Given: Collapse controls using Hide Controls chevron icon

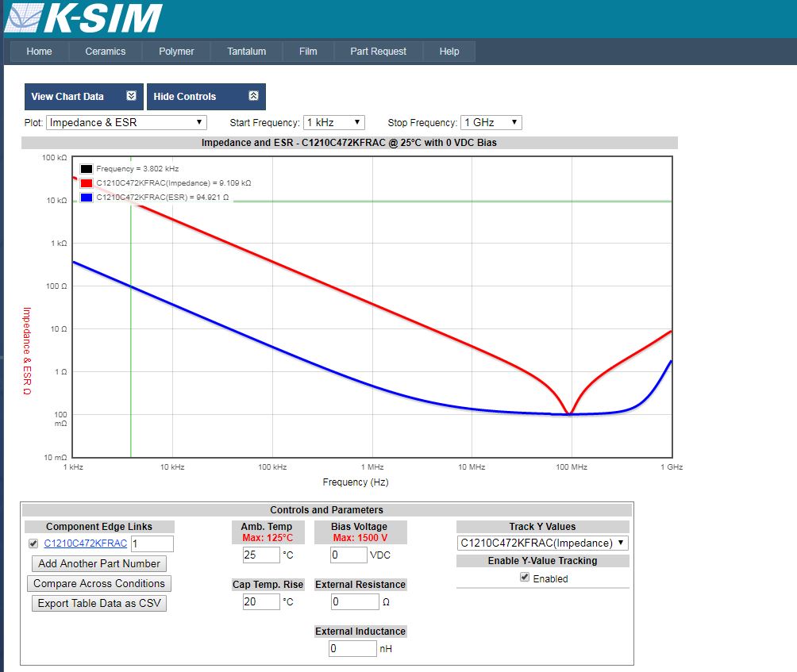Looking at the screenshot, I should 253,96.
